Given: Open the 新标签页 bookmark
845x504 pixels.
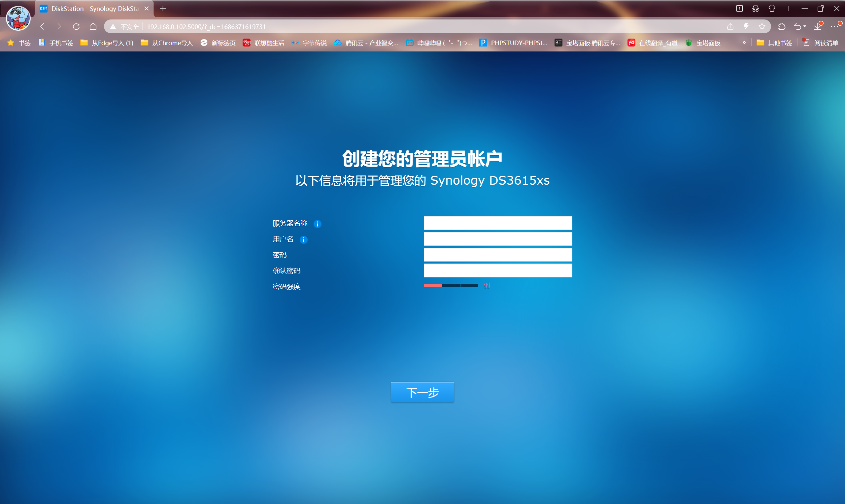Looking at the screenshot, I should (x=218, y=43).
